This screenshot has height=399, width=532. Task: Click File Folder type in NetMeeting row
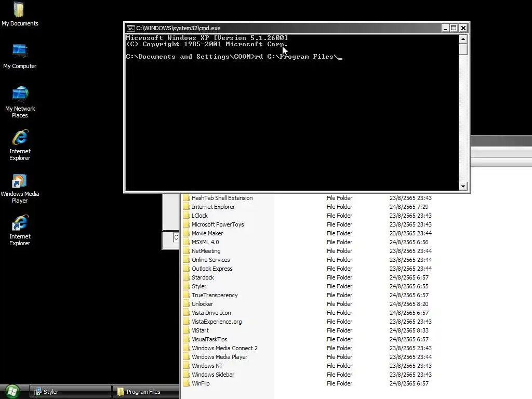point(339,251)
